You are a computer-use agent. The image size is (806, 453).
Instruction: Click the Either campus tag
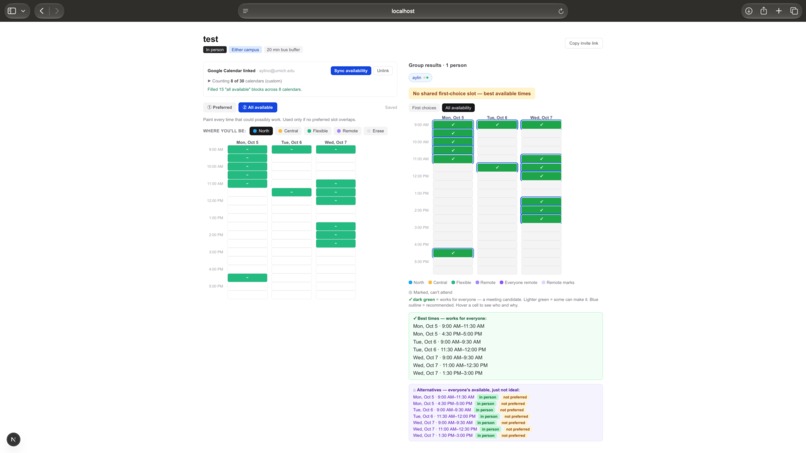245,50
